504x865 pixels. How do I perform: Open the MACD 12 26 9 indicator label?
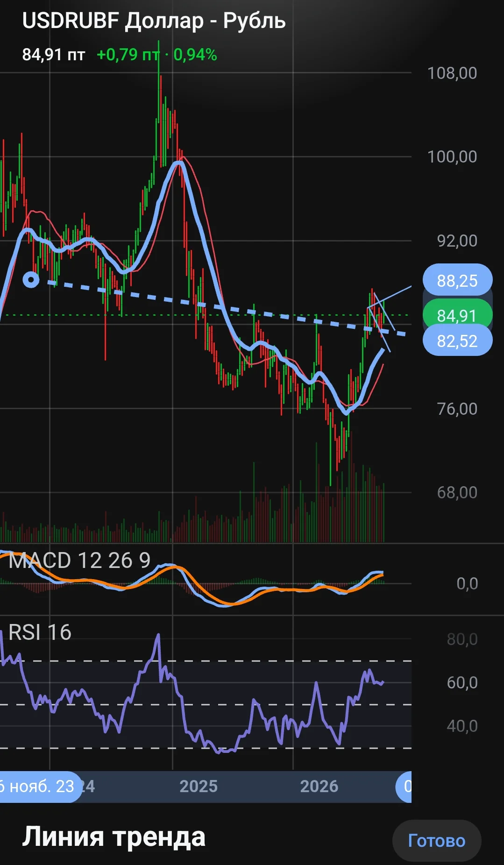[x=79, y=560]
